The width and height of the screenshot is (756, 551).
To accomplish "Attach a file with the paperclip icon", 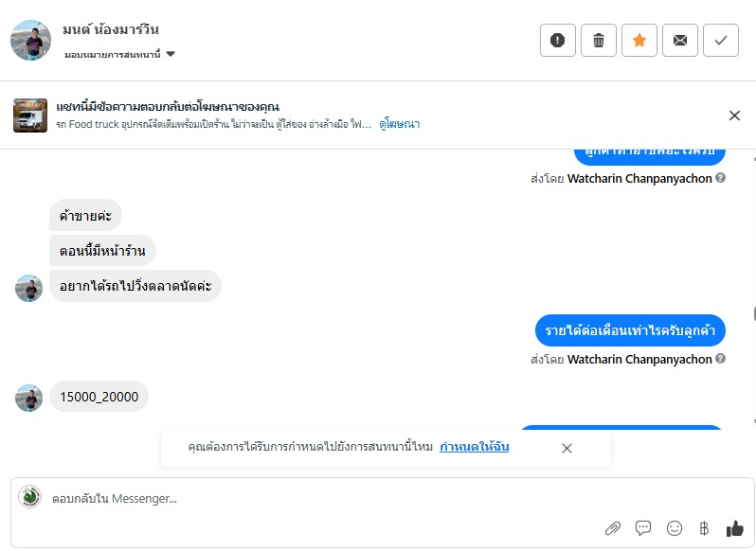I will [x=613, y=528].
